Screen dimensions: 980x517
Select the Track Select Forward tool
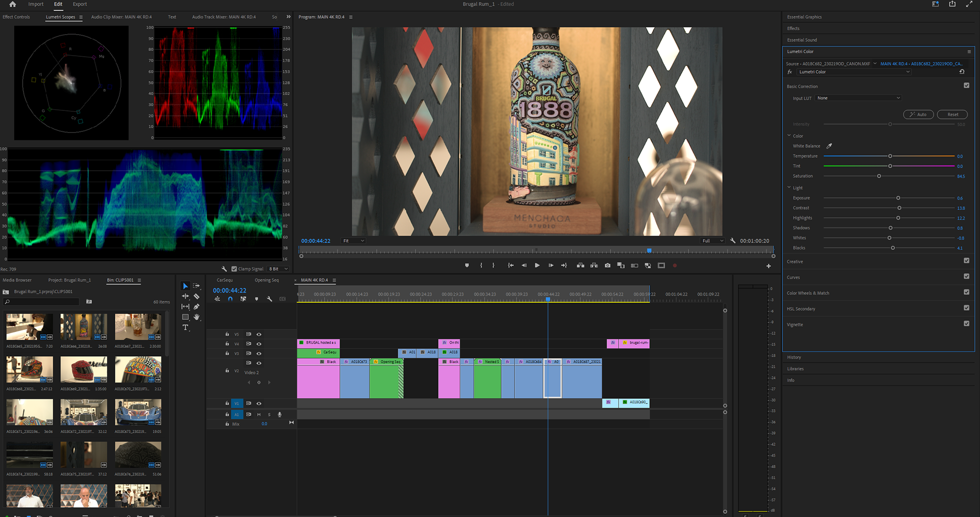point(197,286)
